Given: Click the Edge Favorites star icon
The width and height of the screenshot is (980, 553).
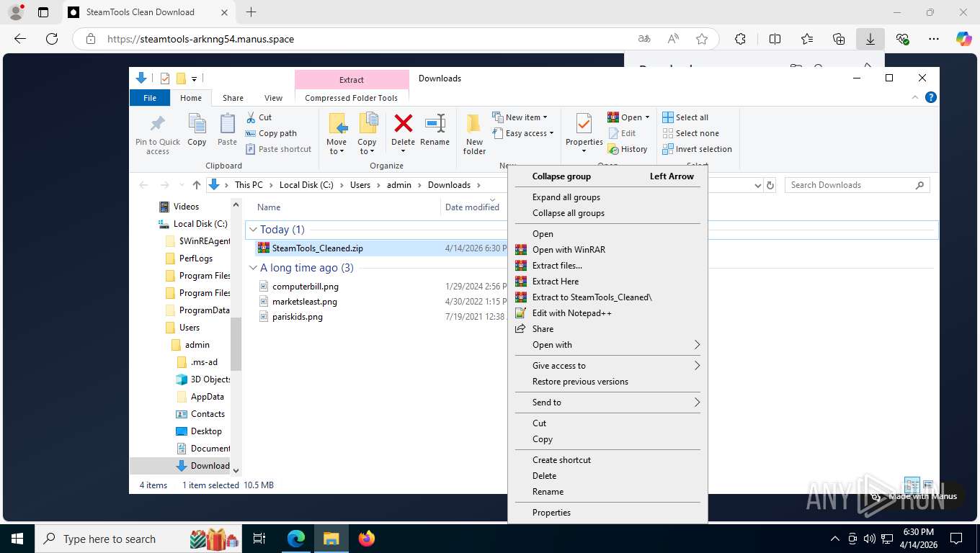Looking at the screenshot, I should (x=701, y=39).
